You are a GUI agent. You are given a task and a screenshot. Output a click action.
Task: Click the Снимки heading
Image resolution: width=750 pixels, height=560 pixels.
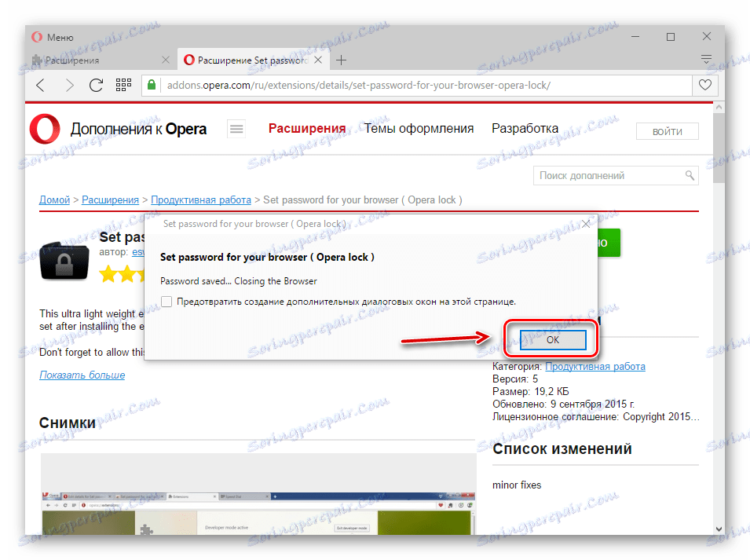(68, 423)
